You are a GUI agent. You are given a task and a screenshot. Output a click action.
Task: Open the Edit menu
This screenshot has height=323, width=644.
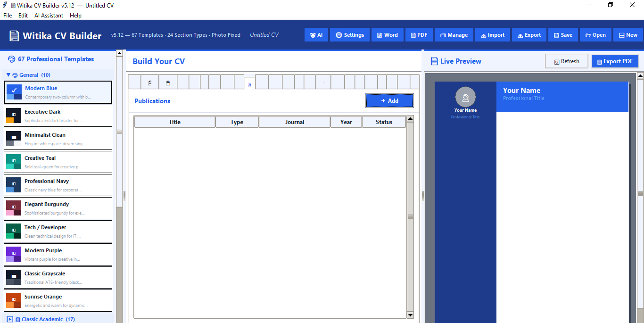click(23, 16)
